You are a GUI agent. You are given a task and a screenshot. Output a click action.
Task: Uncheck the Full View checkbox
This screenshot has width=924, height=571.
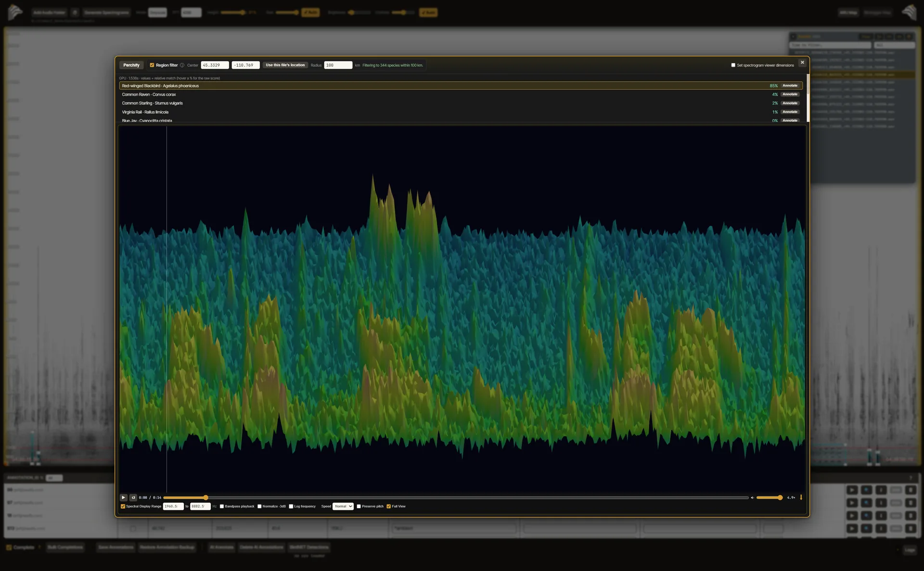tap(389, 506)
